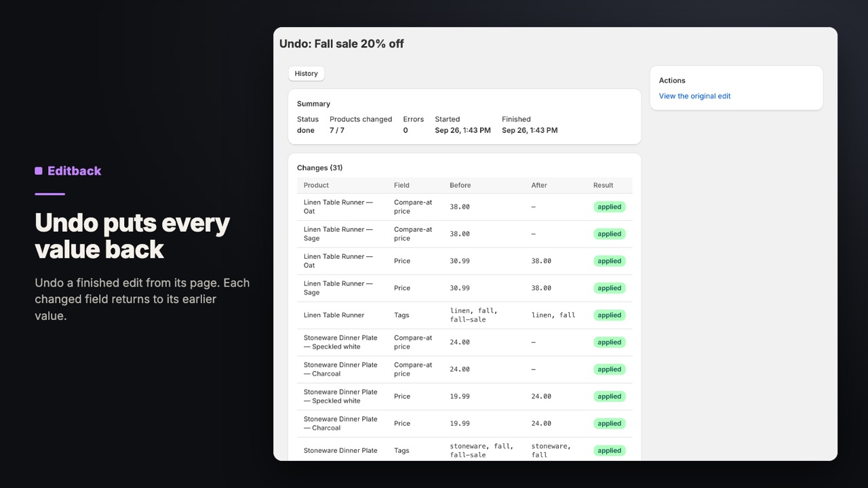
Task: Click the "Product" column header
Action: pos(316,185)
